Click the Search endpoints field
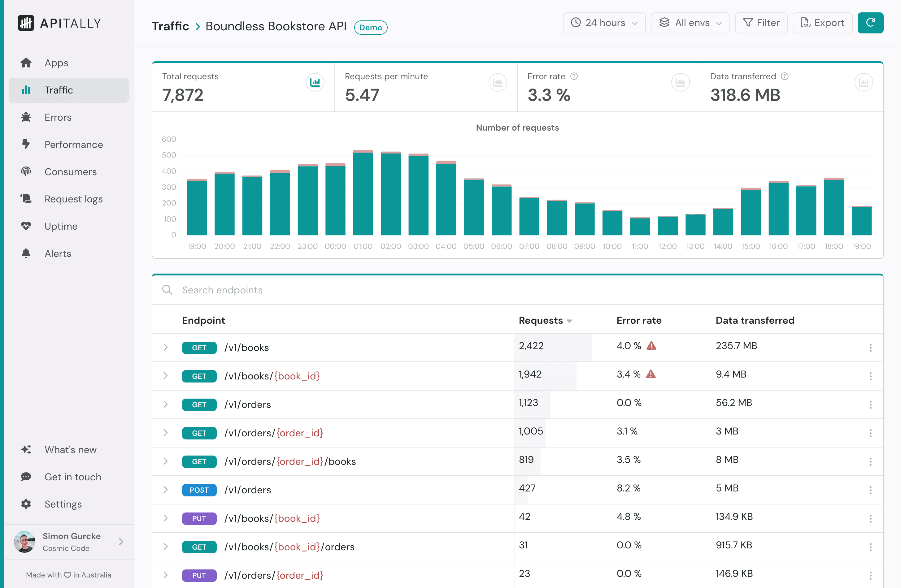901x588 pixels. click(x=341, y=290)
